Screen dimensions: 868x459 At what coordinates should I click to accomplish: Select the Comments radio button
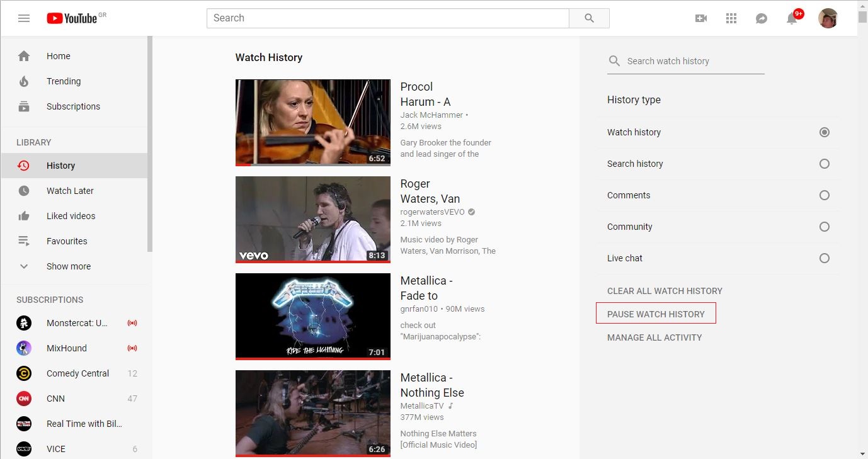pyautogui.click(x=825, y=195)
